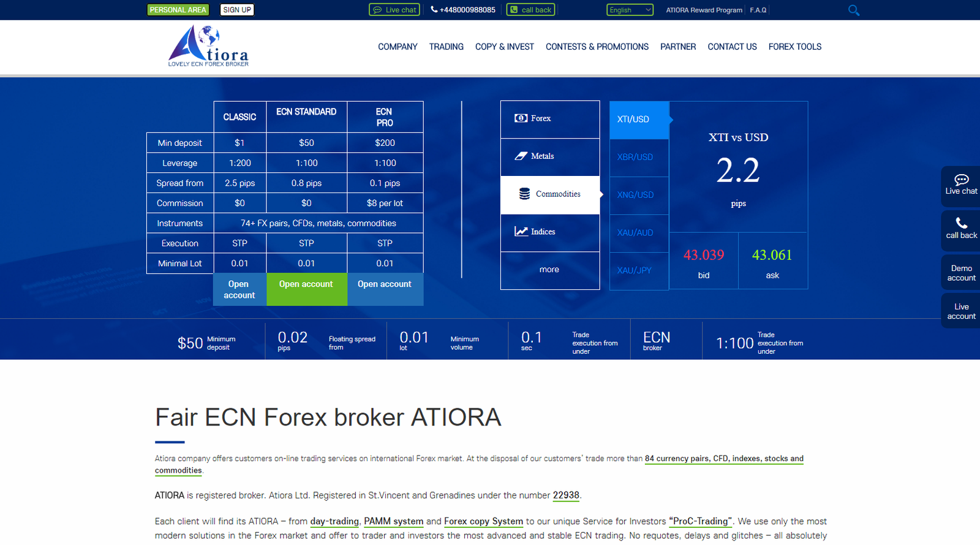The height and width of the screenshot is (545, 980).
Task: Click the '74+ FX pairs, CFDs, metals, commodities' cell
Action: [x=318, y=223]
